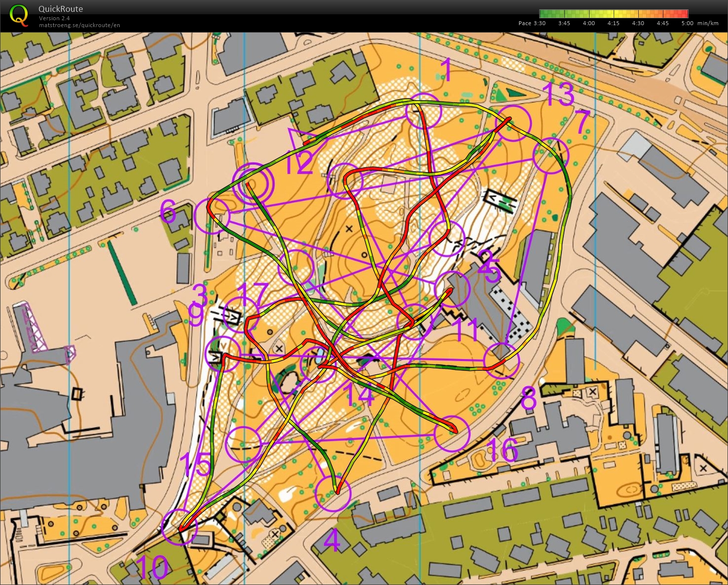
Task: Click control number 1 label
Action: tap(447, 70)
